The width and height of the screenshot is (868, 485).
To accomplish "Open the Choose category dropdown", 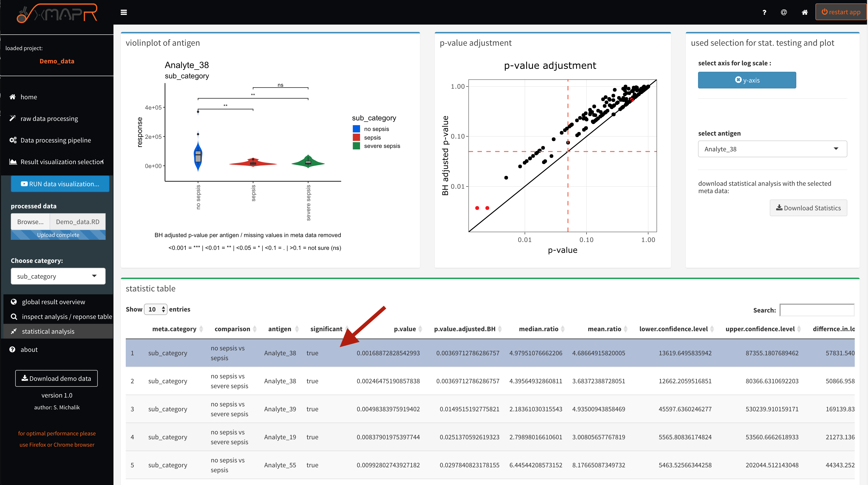I will tap(58, 276).
